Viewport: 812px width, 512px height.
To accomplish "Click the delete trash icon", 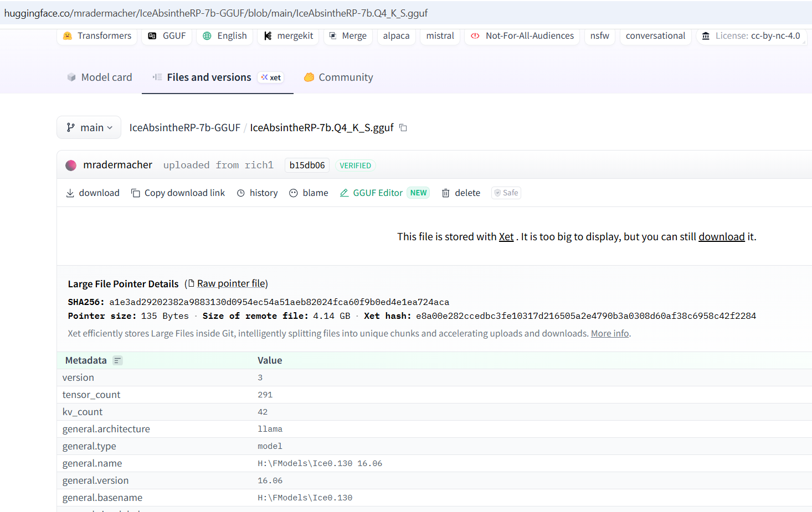I will pos(445,193).
